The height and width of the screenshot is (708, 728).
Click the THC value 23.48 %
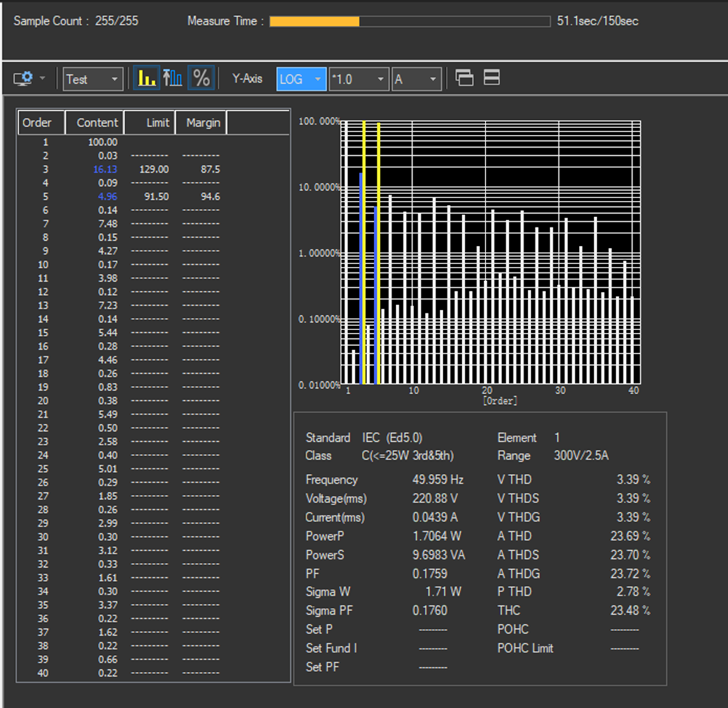click(630, 611)
